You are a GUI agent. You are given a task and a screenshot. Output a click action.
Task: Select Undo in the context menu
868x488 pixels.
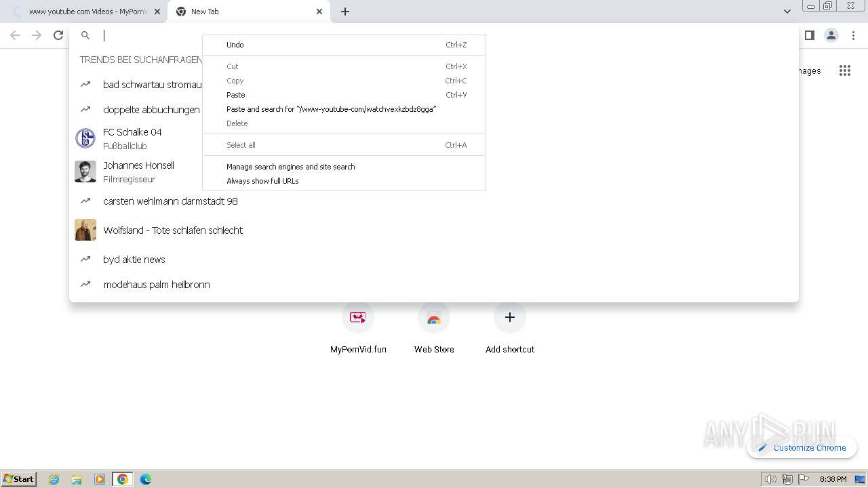tap(344, 45)
